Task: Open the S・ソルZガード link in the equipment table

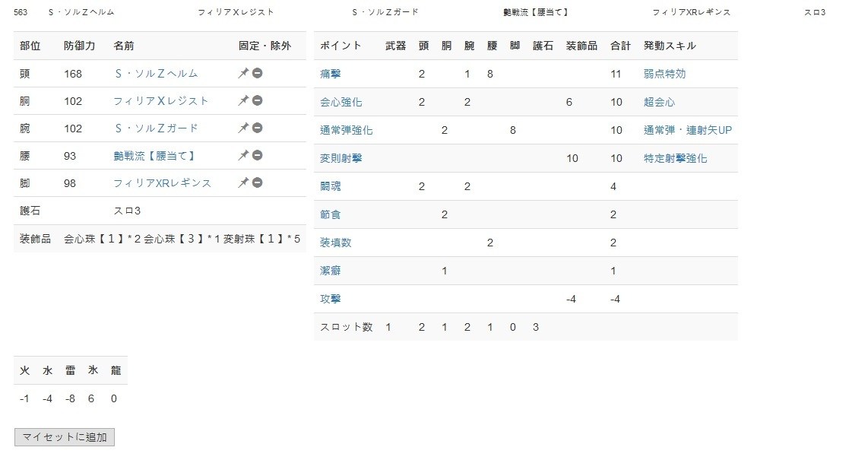Action: pos(156,128)
